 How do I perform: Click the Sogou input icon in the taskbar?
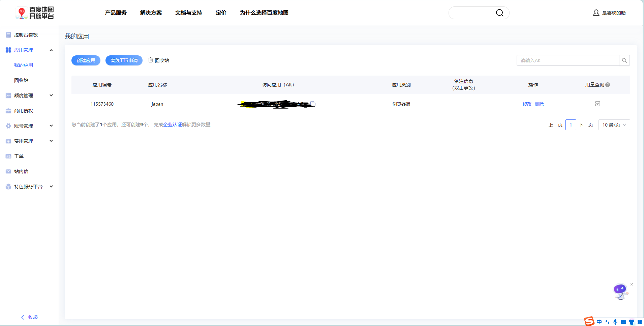click(589, 321)
